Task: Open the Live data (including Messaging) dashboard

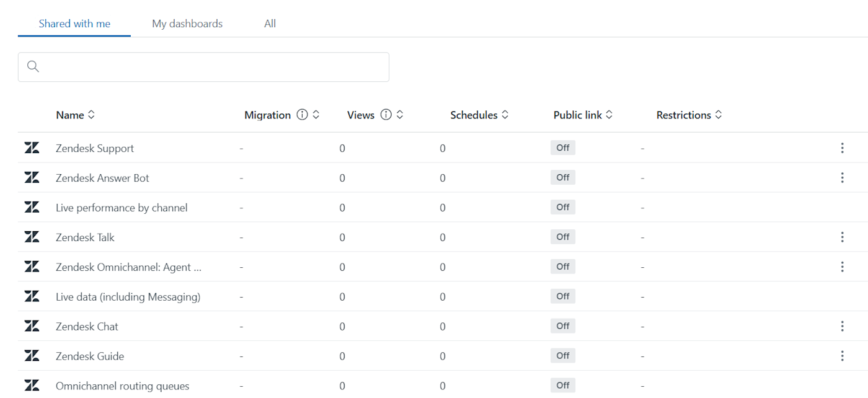Action: coord(128,297)
